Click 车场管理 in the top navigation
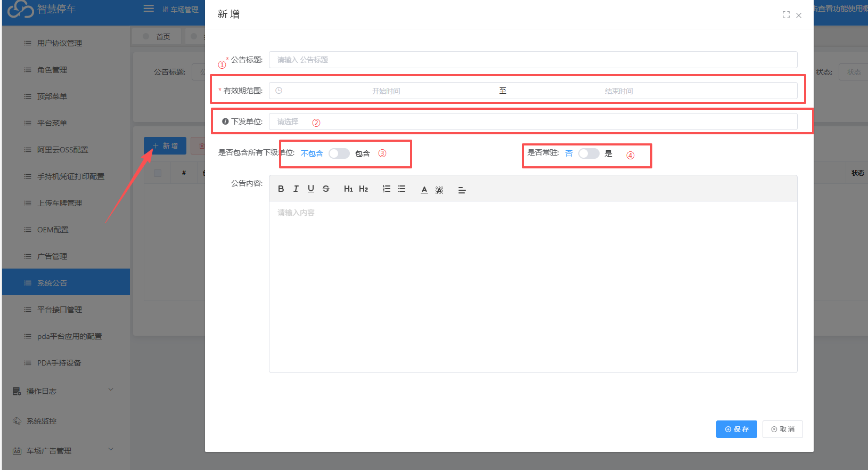This screenshot has width=868, height=470. pos(181,9)
